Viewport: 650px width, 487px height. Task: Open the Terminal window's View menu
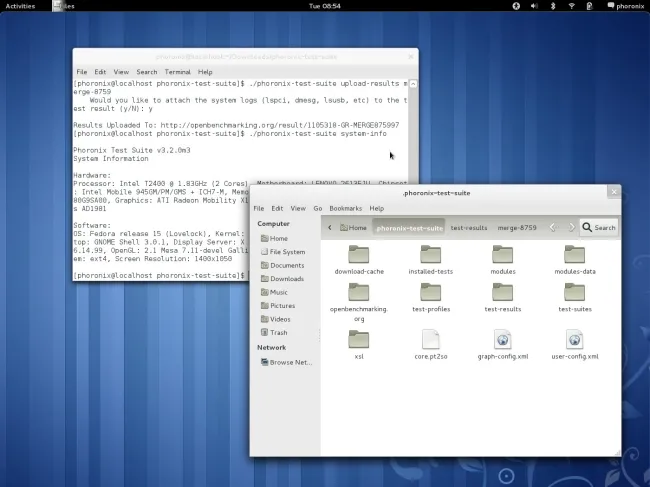point(121,72)
